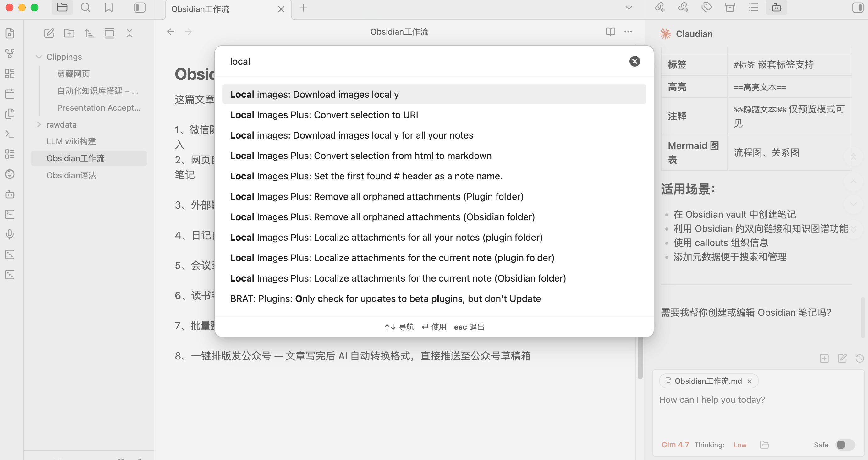Open the Presentation Accept... note
Screen dimensions: 868x460
tap(99, 108)
